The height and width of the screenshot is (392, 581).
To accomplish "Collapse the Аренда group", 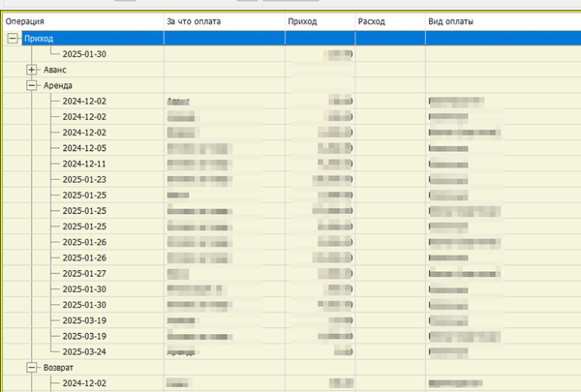I will click(32, 85).
